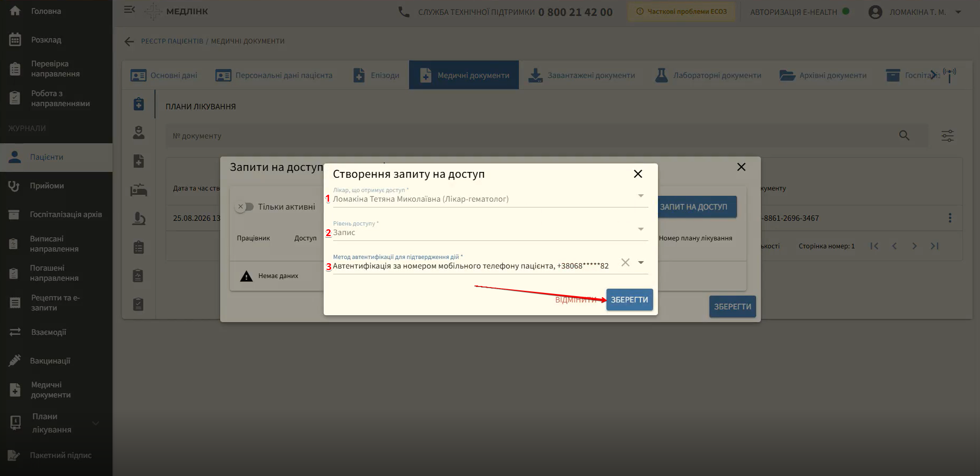Image resolution: width=980 pixels, height=476 pixels.
Task: Click the hospital bed vertical sidebar icon
Action: point(138,190)
